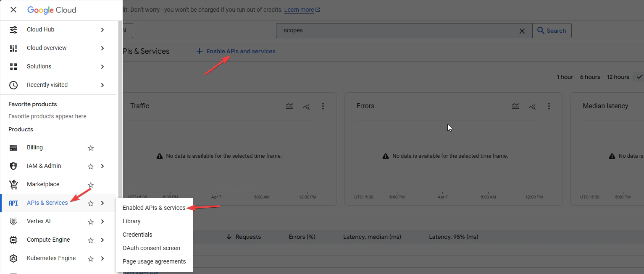This screenshot has height=274, width=644.
Task: Open Traffic chart more options menu
Action: [x=323, y=107]
